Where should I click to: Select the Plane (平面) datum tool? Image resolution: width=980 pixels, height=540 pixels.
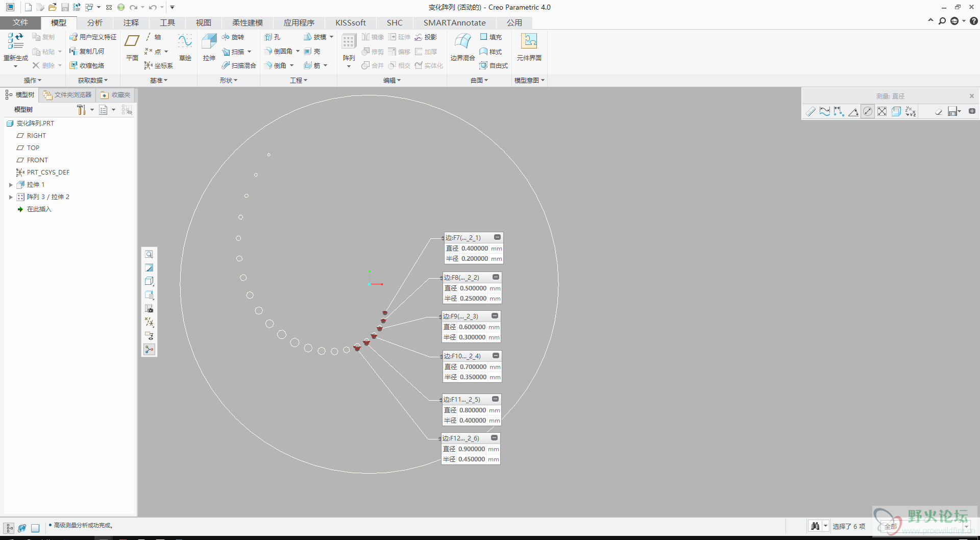pos(132,41)
